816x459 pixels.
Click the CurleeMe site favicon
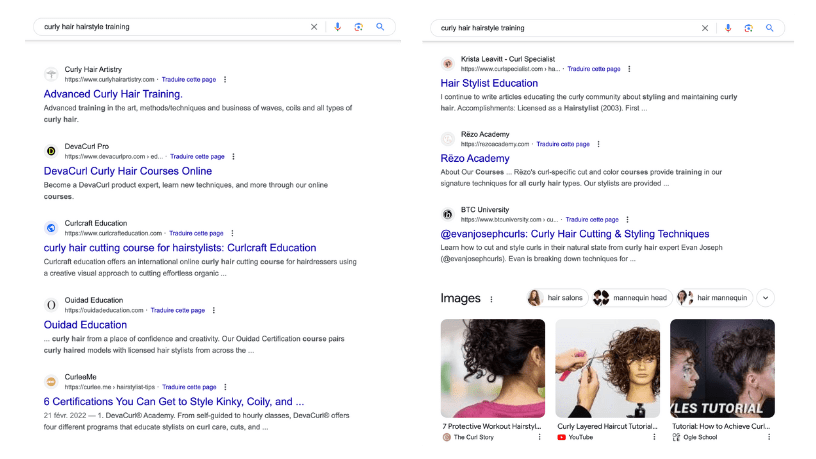point(51,381)
